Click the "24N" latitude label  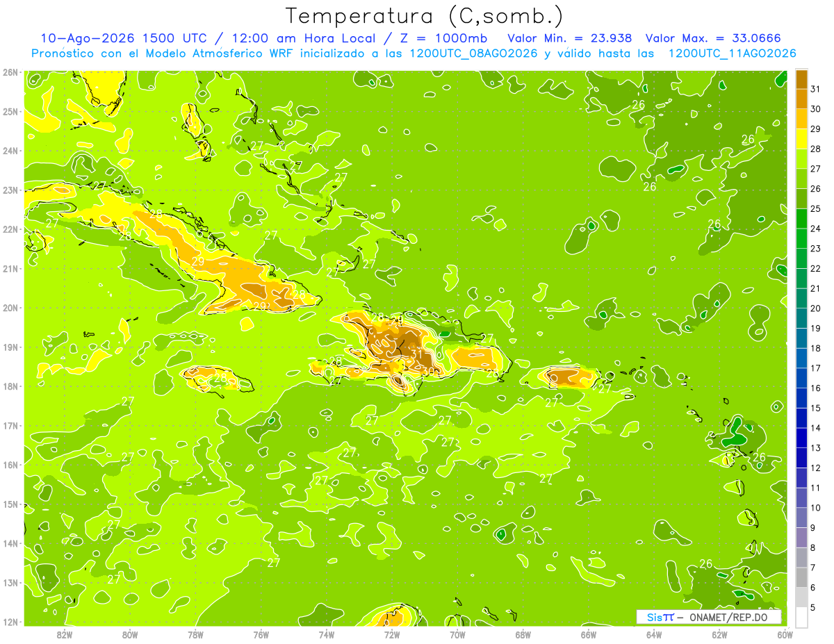coord(10,150)
